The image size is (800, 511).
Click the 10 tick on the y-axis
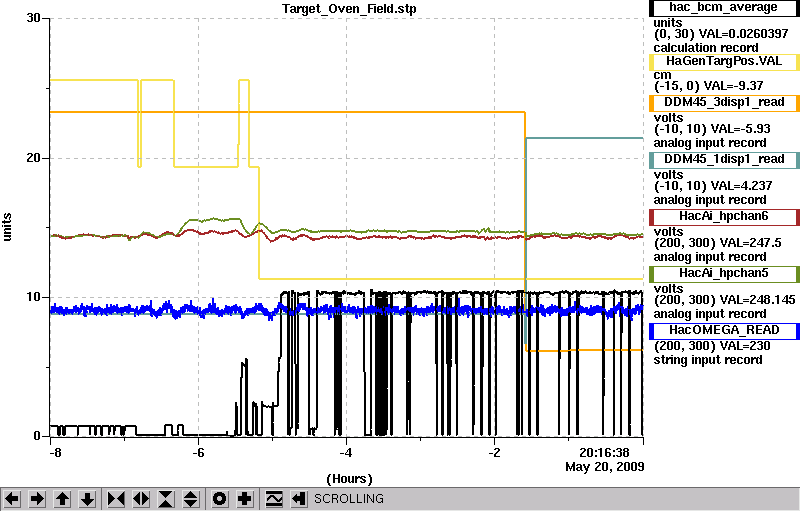[33, 297]
